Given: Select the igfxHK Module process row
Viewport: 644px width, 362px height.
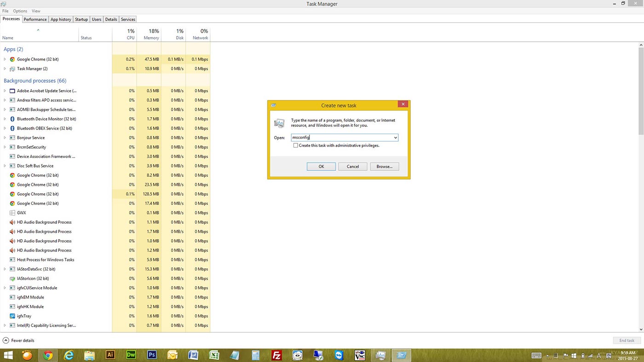Looking at the screenshot, I should click(105, 306).
